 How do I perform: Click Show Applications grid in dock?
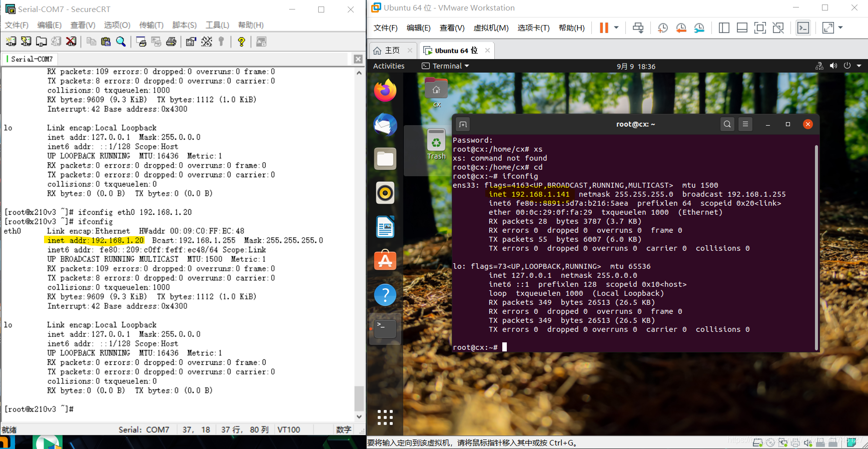click(385, 417)
